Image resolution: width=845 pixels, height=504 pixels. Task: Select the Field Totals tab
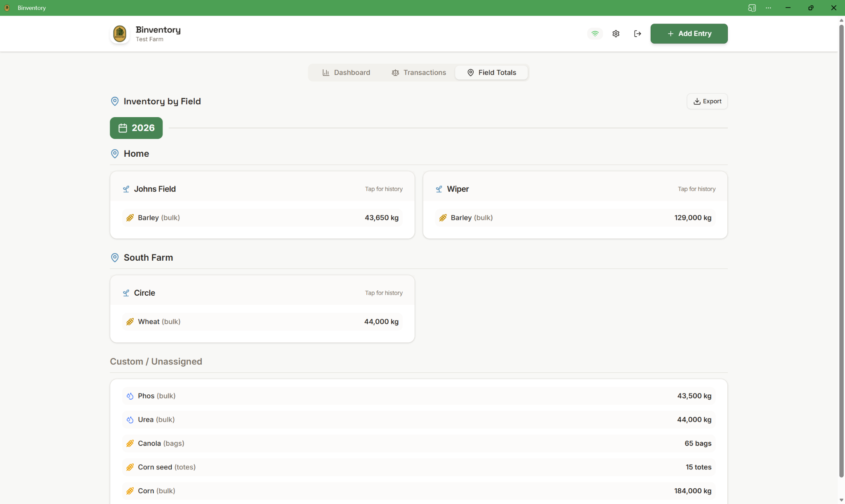click(491, 72)
